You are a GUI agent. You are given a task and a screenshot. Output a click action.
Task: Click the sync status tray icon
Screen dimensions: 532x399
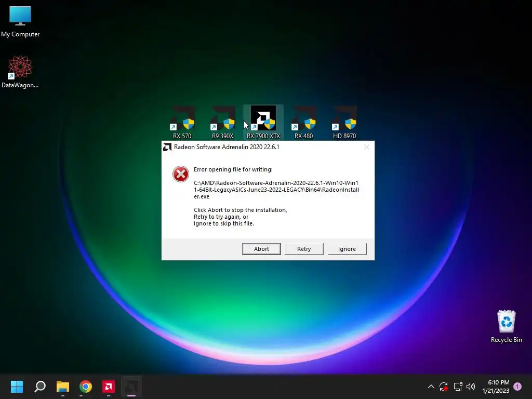click(x=444, y=387)
